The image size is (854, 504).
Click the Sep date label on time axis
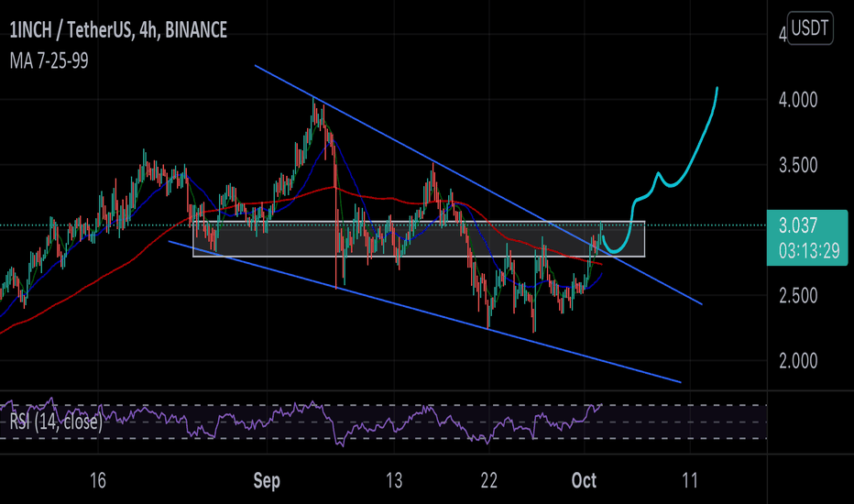[x=267, y=480]
